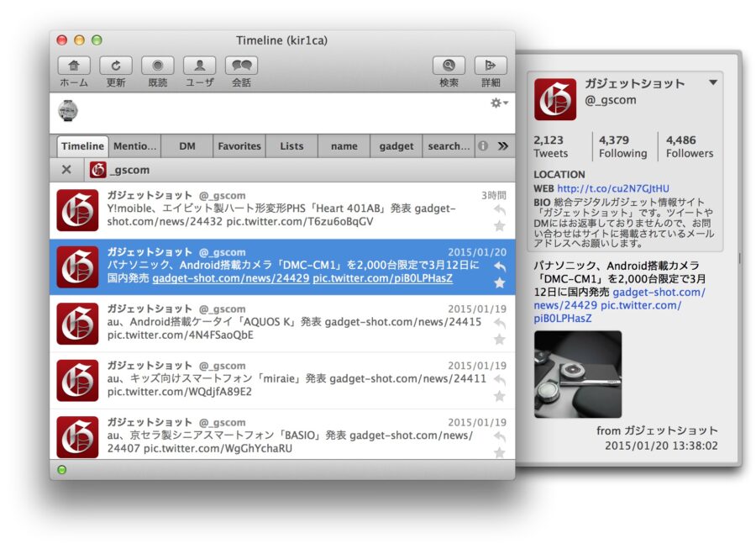Image resolution: width=756 pixels, height=549 pixels.
Task: Switch to the name tab
Action: [x=344, y=146]
